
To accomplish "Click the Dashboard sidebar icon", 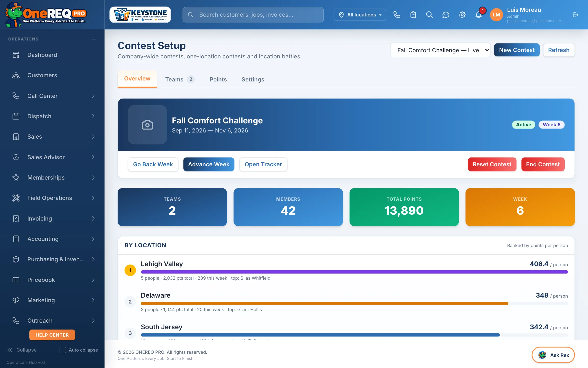I will coord(16,55).
